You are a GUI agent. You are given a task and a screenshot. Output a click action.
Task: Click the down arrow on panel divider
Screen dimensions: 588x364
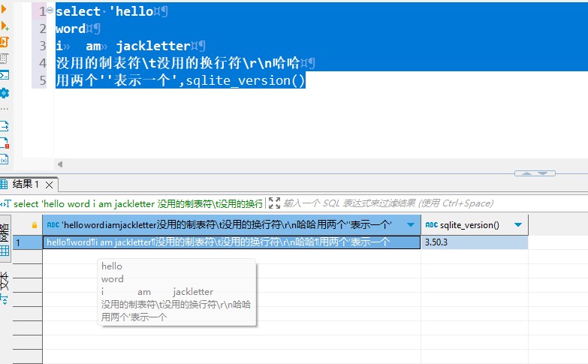pos(543,173)
